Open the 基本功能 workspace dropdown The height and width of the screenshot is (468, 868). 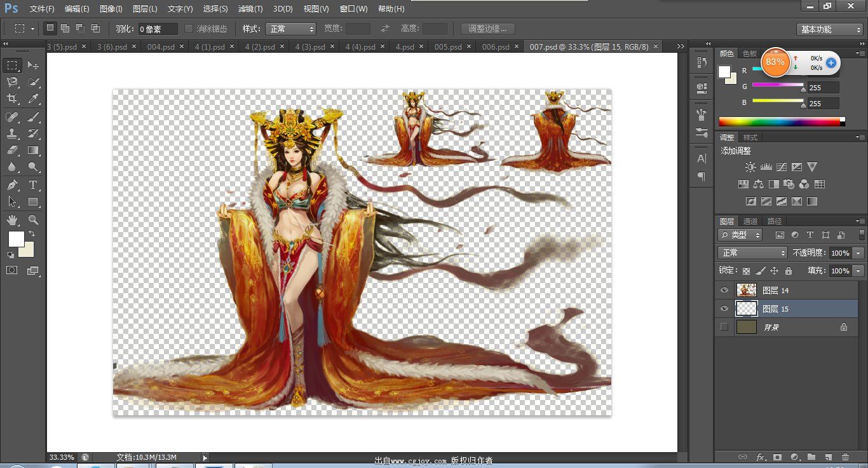(x=829, y=29)
